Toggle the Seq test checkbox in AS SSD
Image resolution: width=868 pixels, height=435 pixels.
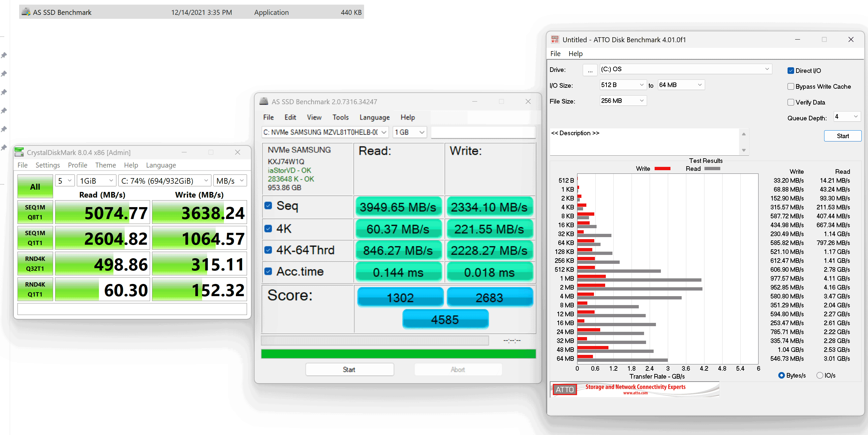click(x=268, y=205)
